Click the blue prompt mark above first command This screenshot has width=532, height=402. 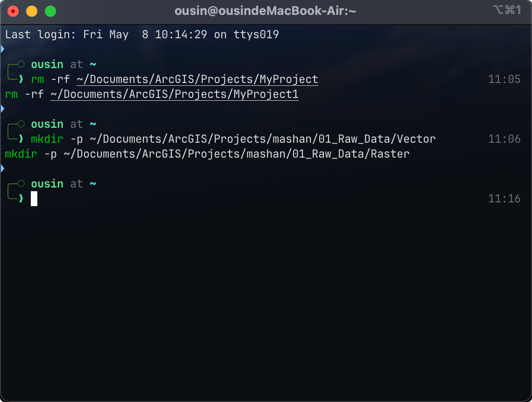(2, 49)
